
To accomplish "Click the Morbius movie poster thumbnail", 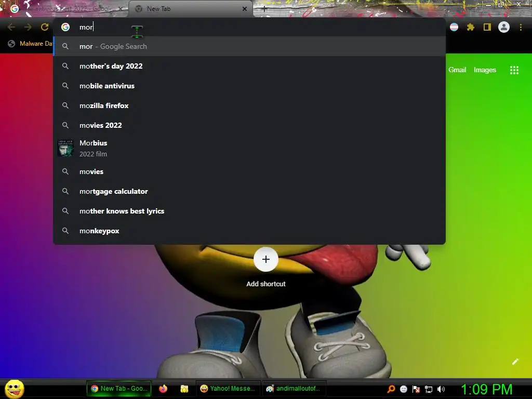I will point(65,148).
